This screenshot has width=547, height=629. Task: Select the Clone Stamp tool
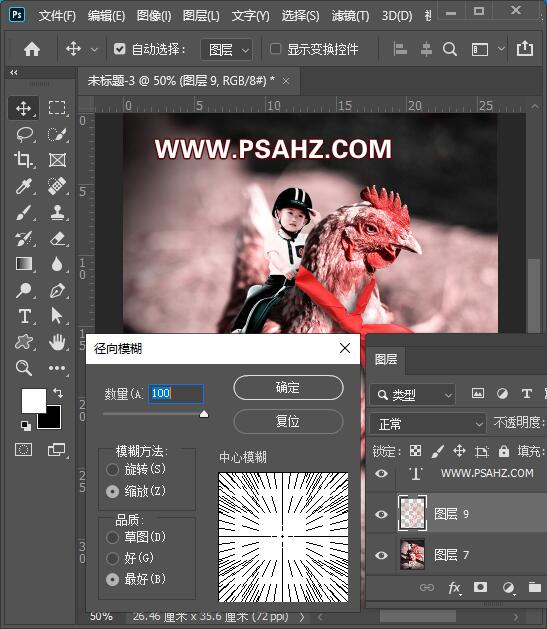click(58, 212)
